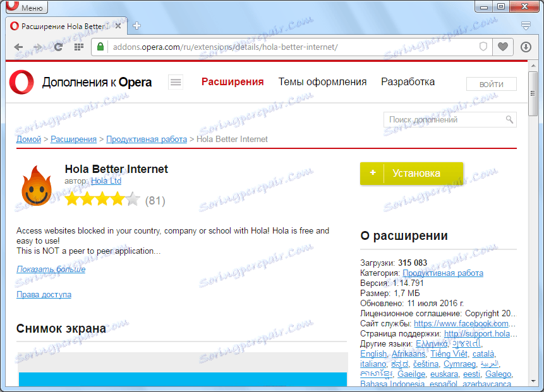The image size is (544, 392).
Task: Close the Hola Better Internet tab
Action: click(118, 26)
